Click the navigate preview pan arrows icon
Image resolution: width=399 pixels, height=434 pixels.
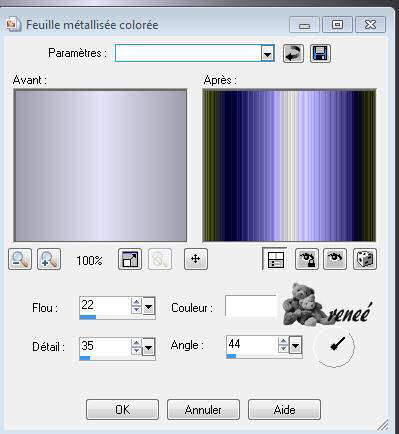196,259
